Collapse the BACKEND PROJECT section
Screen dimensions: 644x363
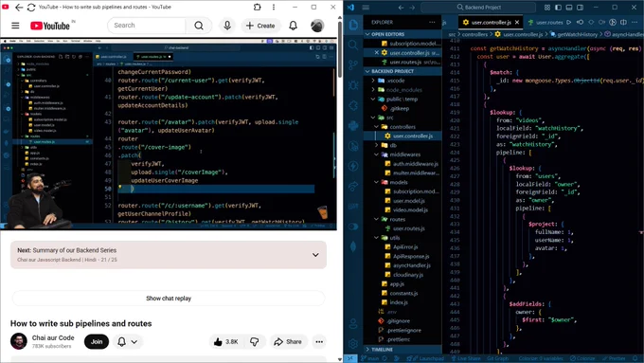402,71
